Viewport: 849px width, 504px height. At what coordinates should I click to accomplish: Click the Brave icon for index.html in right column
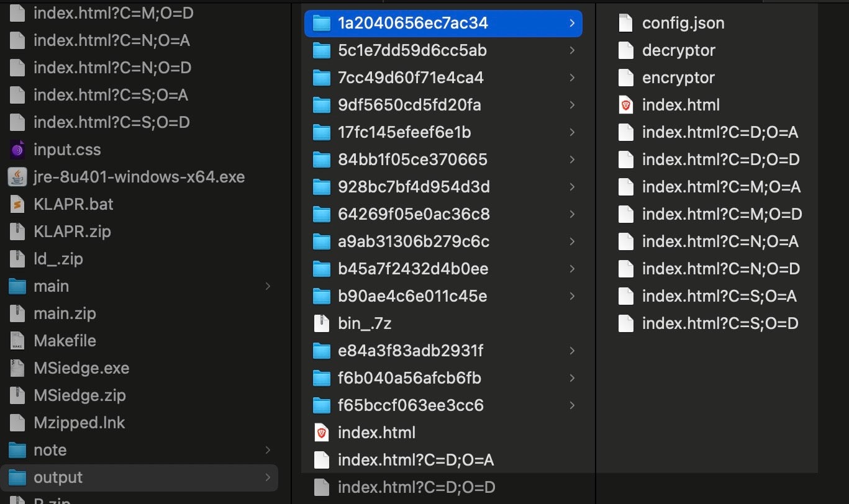click(x=626, y=105)
